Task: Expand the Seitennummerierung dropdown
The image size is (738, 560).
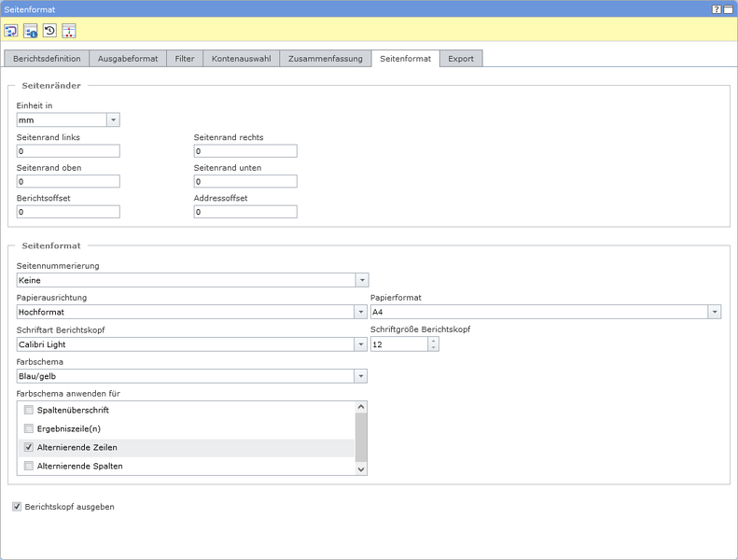Action: coord(361,280)
